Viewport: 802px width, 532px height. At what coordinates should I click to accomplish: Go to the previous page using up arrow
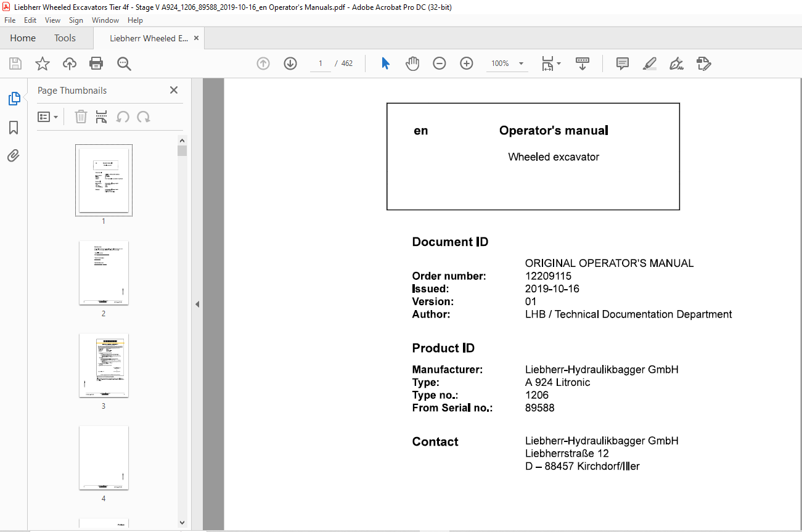click(263, 63)
